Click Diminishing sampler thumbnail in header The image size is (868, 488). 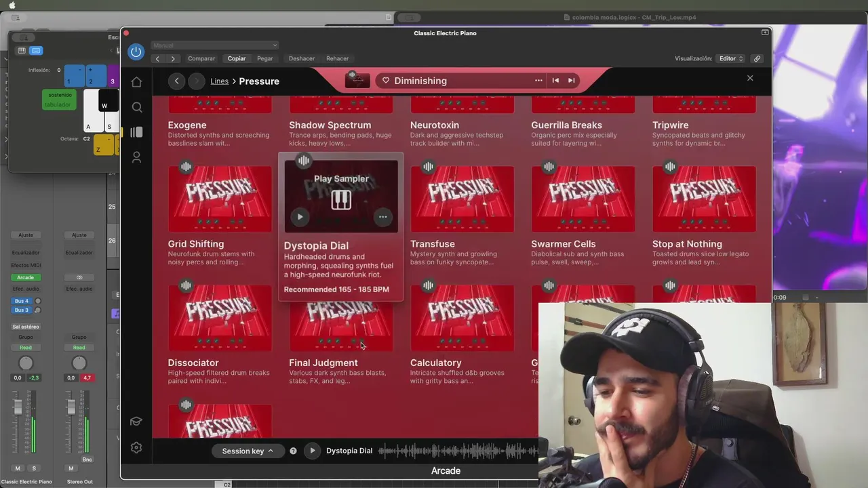pos(357,80)
